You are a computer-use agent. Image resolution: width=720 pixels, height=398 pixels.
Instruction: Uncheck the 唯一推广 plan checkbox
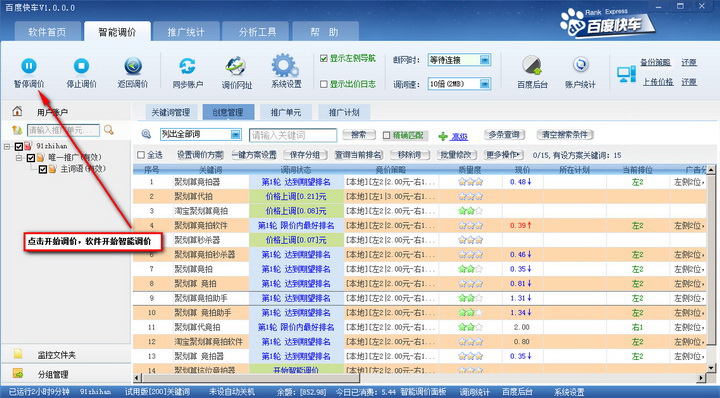[31, 158]
